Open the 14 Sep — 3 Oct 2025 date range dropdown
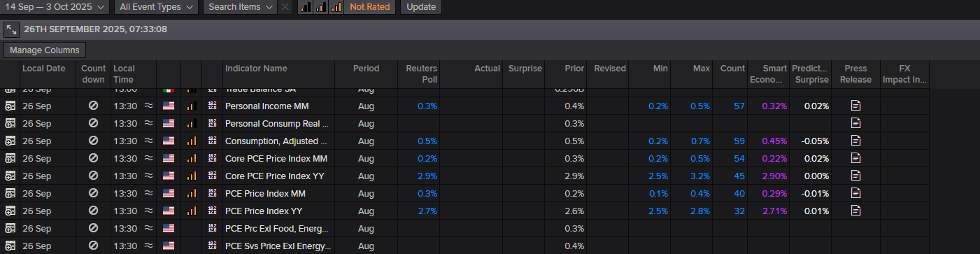 coord(55,7)
